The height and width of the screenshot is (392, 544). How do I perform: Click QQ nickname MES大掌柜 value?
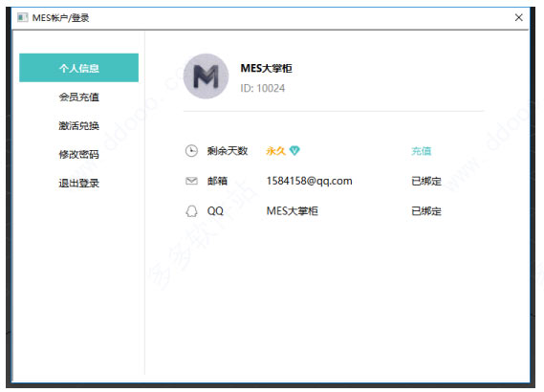point(293,211)
